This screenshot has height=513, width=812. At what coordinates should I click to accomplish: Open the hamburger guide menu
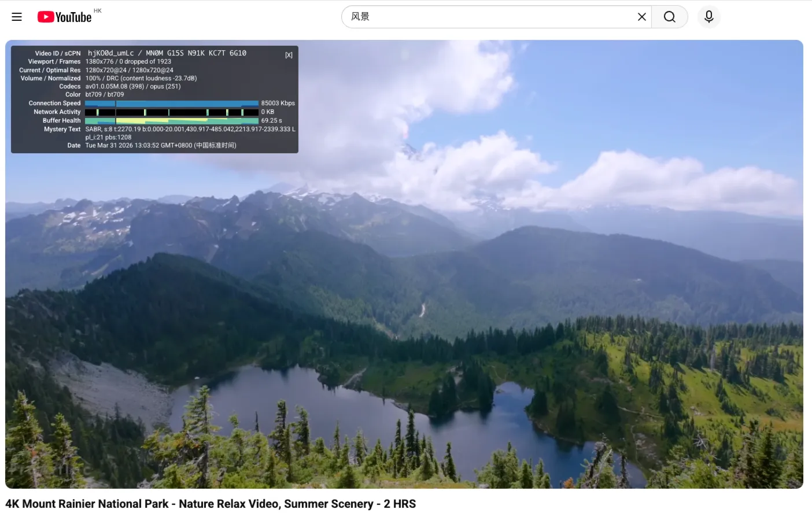point(17,17)
